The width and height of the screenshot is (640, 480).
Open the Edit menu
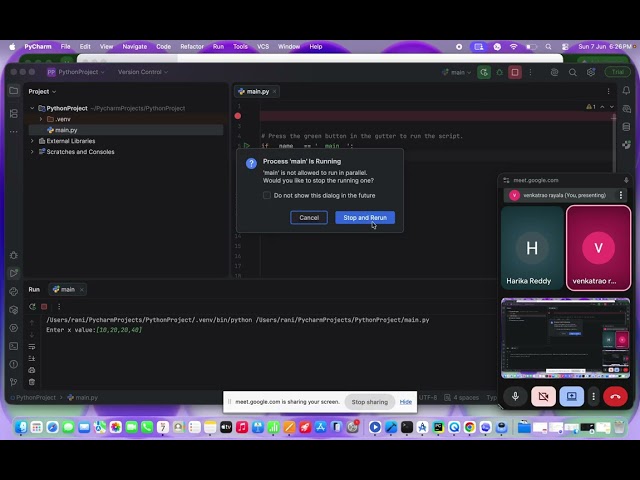85,47
